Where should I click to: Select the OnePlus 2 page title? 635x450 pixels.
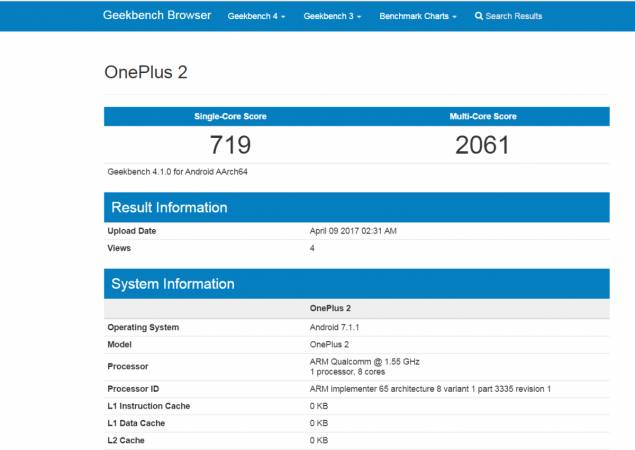(146, 73)
